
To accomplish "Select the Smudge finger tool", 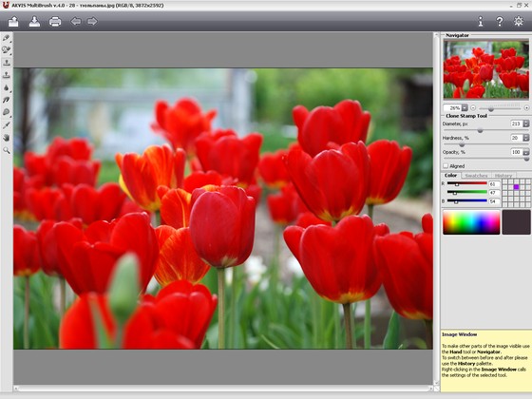I will [7, 100].
